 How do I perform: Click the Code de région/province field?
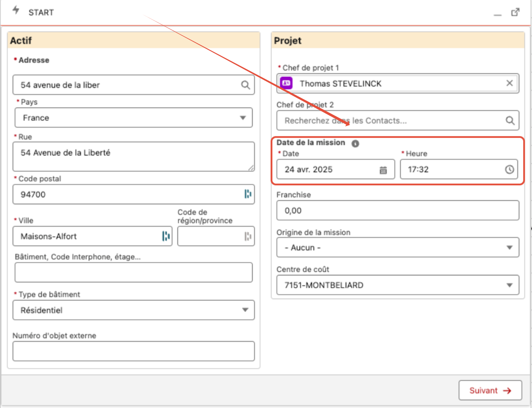[x=216, y=236]
